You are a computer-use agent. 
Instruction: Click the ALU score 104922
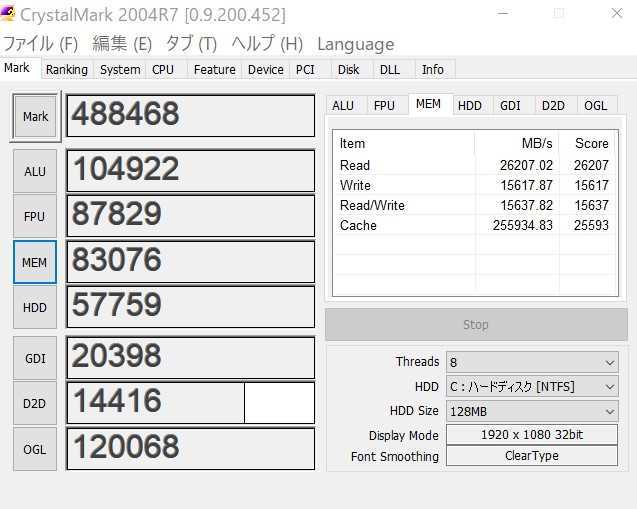tap(191, 171)
